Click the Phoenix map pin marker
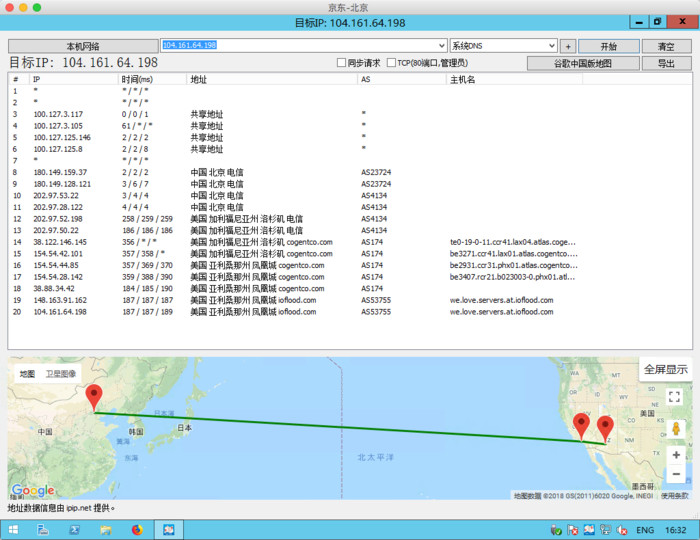The image size is (700, 540). tap(605, 428)
